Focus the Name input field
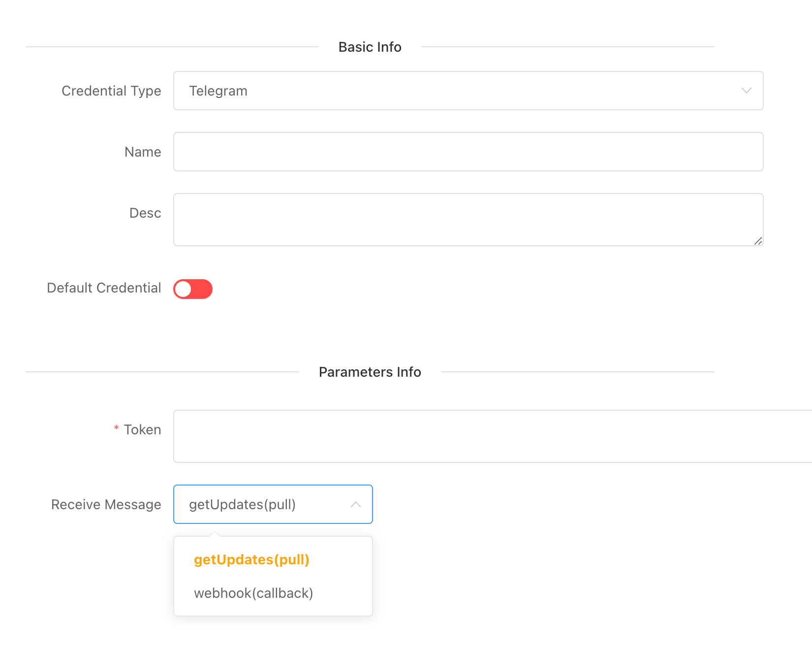812x649 pixels. 468,152
